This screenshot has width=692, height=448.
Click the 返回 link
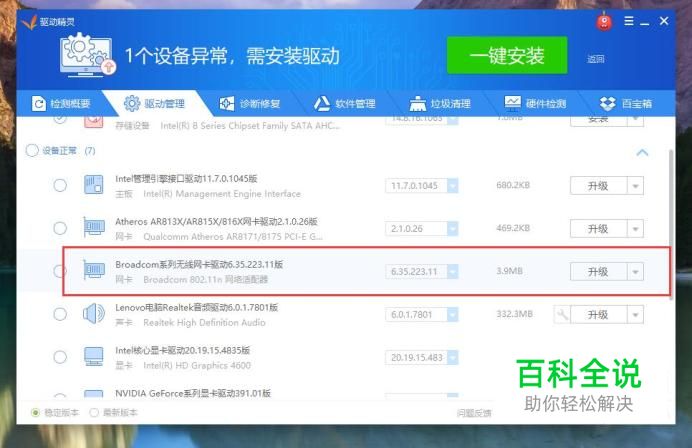pyautogui.click(x=595, y=59)
